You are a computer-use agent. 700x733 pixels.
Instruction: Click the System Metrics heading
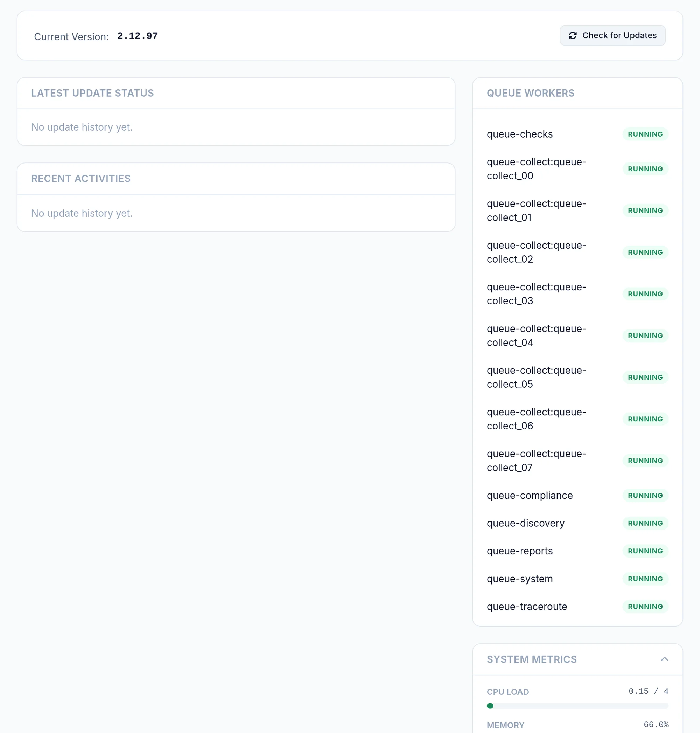point(532,659)
